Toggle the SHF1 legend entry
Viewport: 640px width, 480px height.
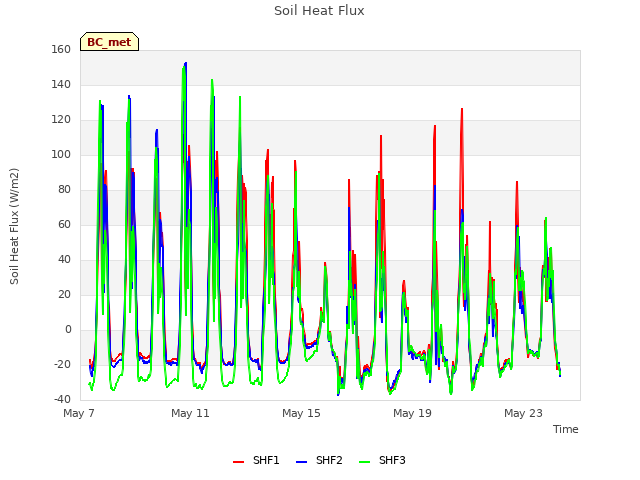[x=256, y=460]
